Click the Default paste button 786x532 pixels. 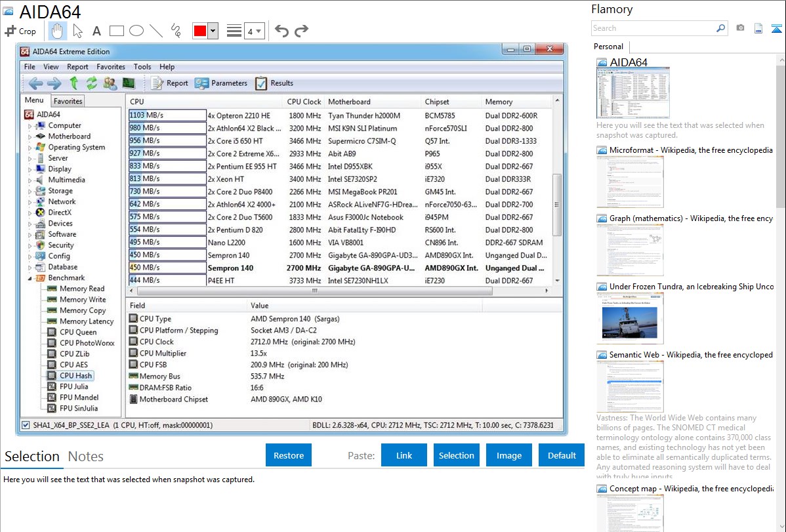pos(562,455)
